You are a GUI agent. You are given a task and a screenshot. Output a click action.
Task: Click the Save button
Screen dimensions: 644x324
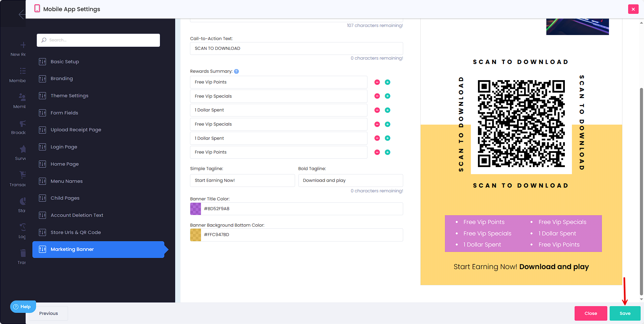click(625, 313)
